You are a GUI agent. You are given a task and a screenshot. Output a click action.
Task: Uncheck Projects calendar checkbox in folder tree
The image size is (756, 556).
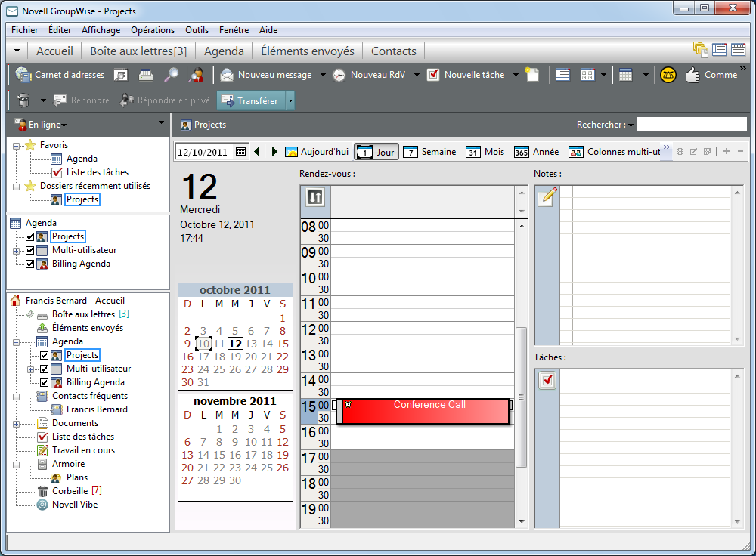click(45, 355)
